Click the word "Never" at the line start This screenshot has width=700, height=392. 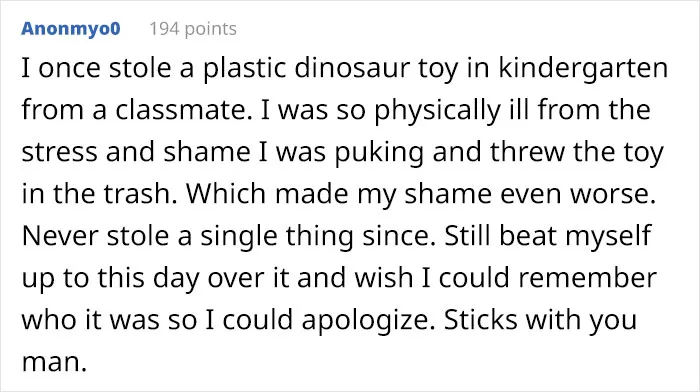60,236
